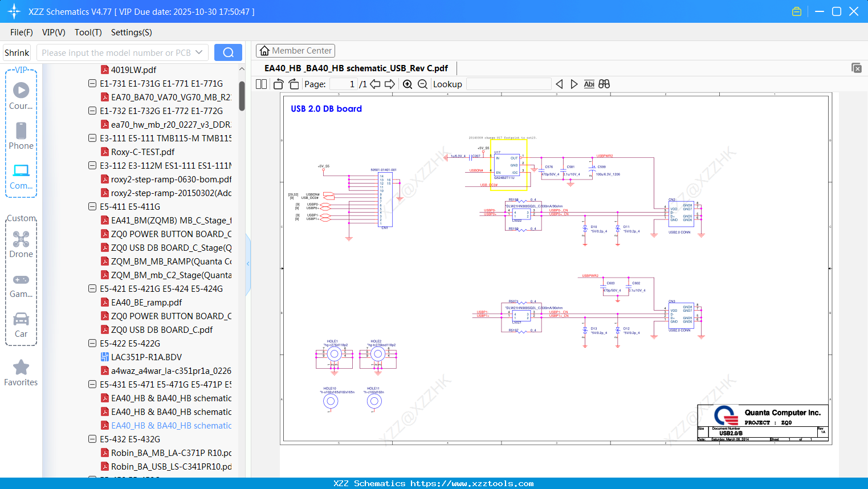This screenshot has width=868, height=489.
Task: Open Roxy-C-TEST.pdf in file tree
Action: (x=142, y=152)
